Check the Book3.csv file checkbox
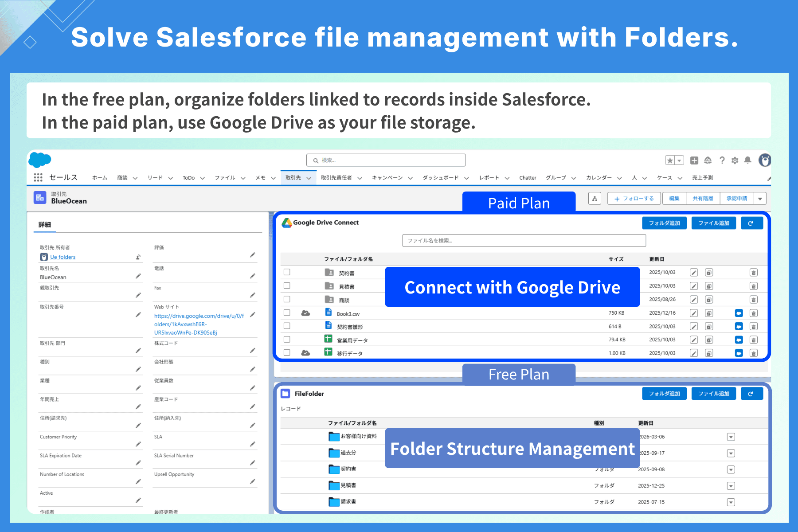Screen dimensions: 798x532 [287, 313]
